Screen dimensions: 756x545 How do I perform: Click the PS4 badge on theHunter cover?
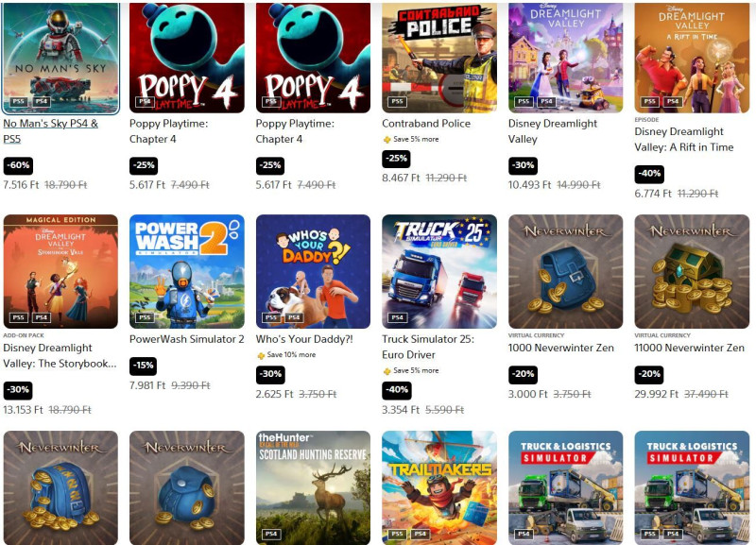(x=270, y=534)
